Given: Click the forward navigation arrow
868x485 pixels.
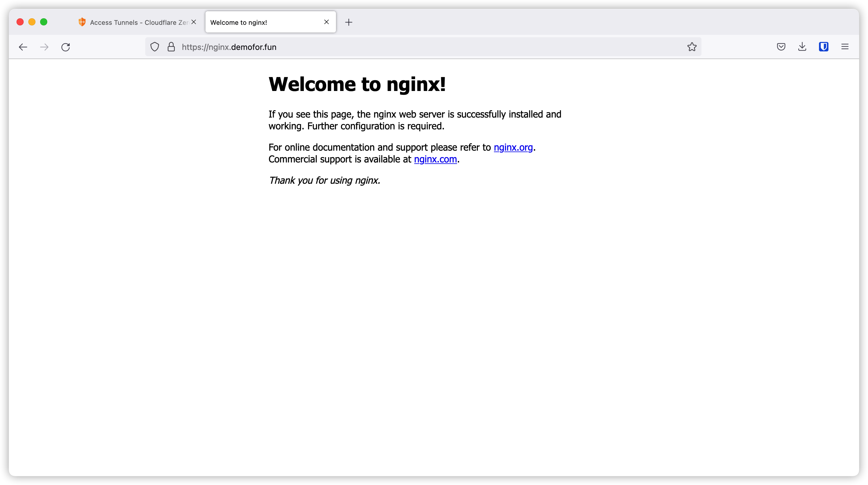Looking at the screenshot, I should 44,47.
